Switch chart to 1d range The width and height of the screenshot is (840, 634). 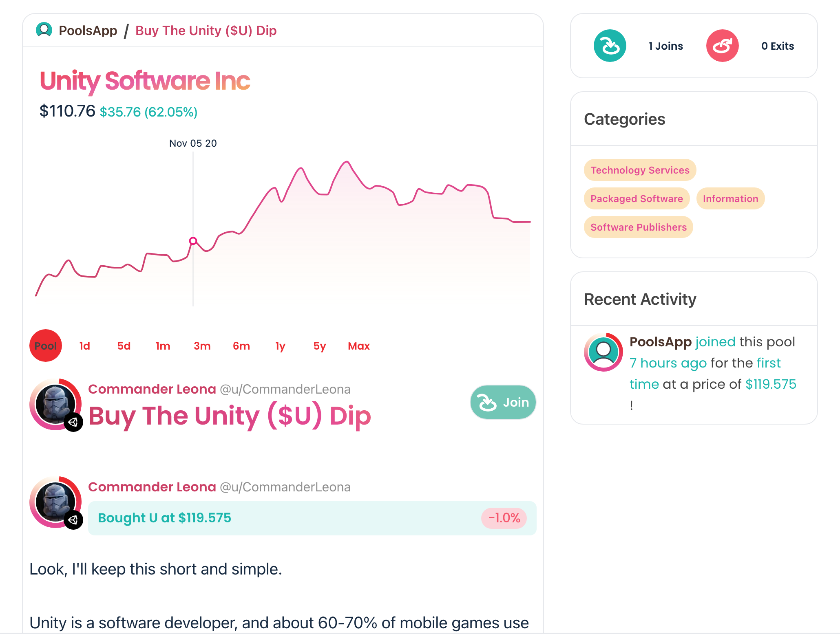click(84, 346)
